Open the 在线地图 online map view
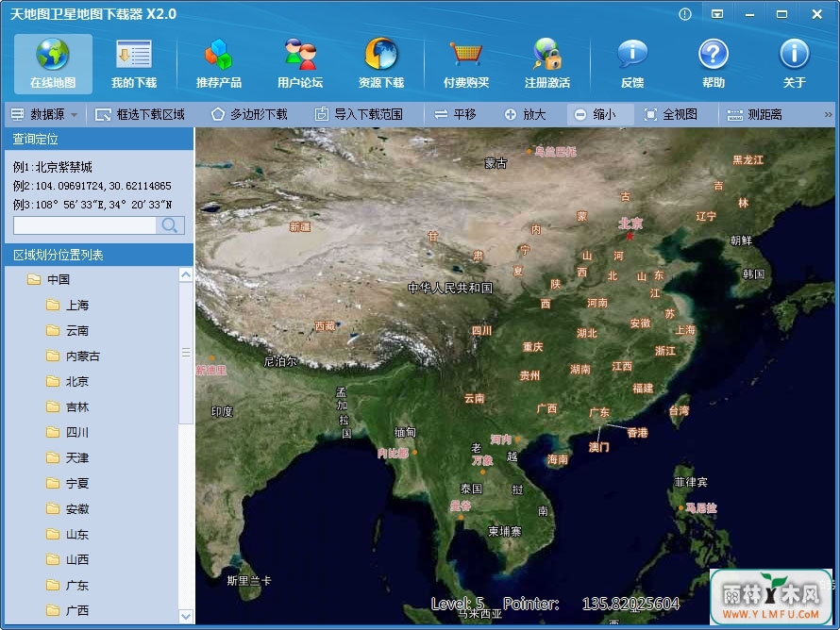The height and width of the screenshot is (630, 840). pos(53,63)
